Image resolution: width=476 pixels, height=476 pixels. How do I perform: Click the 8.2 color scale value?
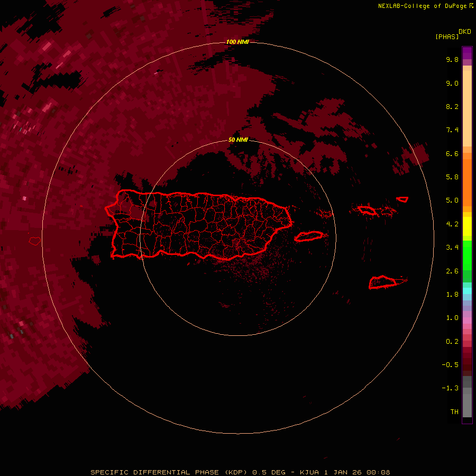click(452, 106)
